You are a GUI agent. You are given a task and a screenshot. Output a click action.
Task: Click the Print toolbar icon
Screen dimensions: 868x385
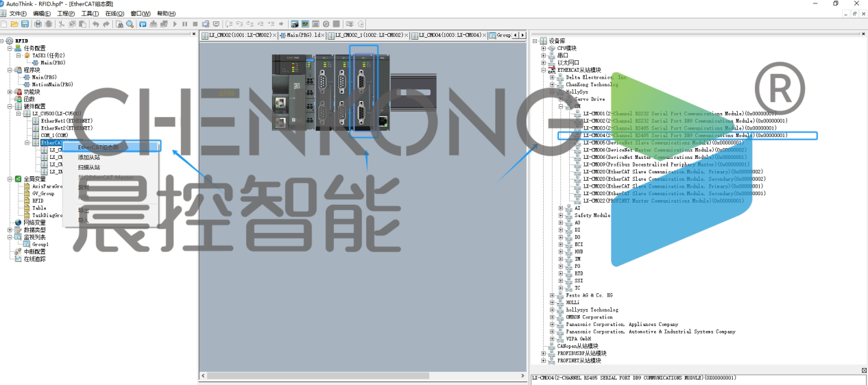tap(38, 24)
